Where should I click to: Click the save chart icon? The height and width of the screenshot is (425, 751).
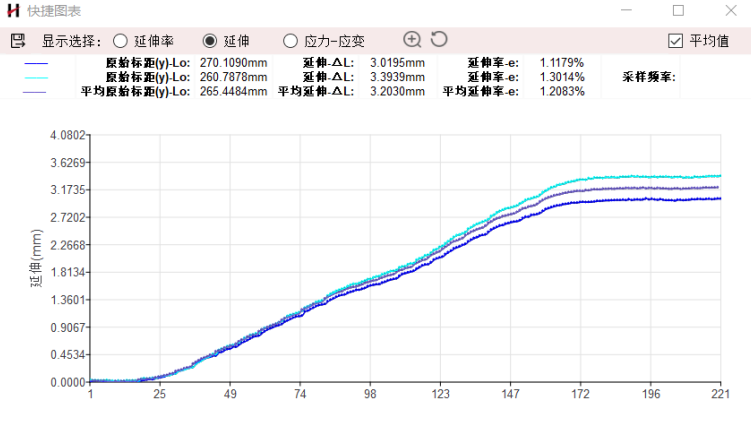coord(18,41)
